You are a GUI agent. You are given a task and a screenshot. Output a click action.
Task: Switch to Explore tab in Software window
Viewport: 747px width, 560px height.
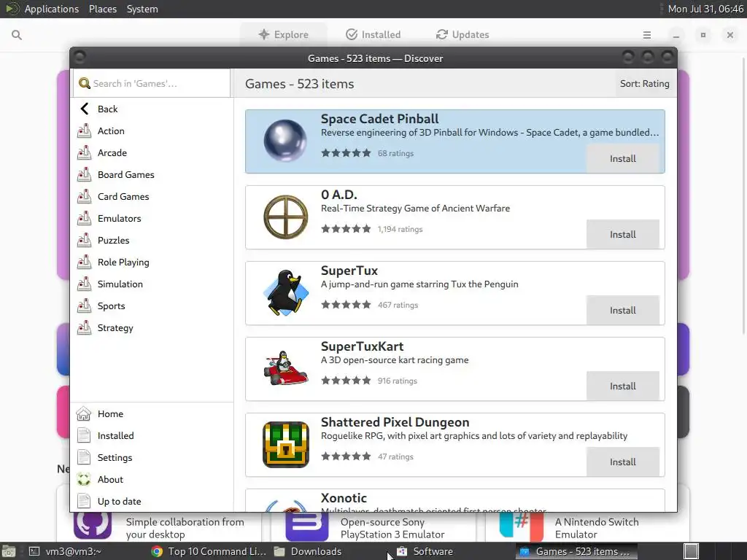284,34
